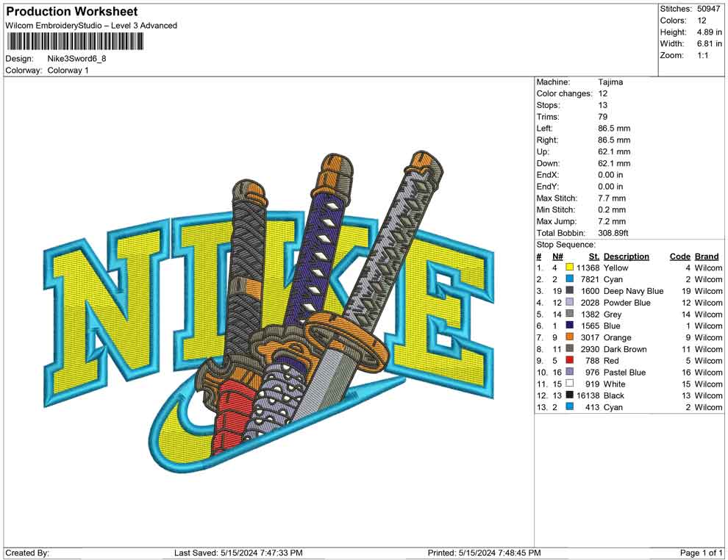
Task: Select the "St." column header
Action: (594, 256)
